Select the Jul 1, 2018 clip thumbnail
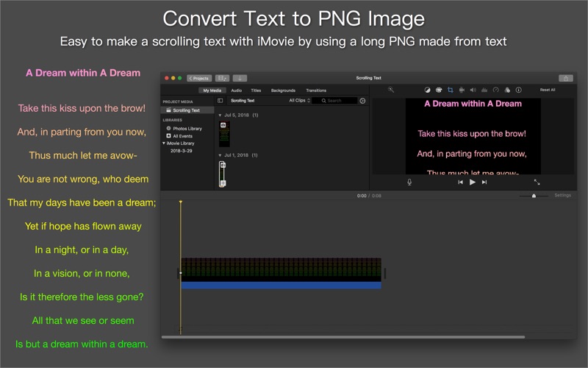The width and height of the screenshot is (588, 368). pos(223,174)
